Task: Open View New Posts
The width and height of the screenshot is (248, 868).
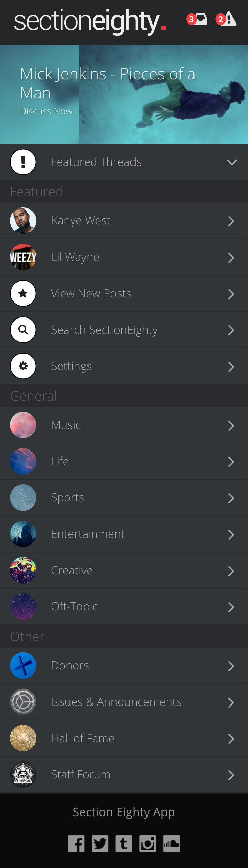Action: click(x=124, y=294)
